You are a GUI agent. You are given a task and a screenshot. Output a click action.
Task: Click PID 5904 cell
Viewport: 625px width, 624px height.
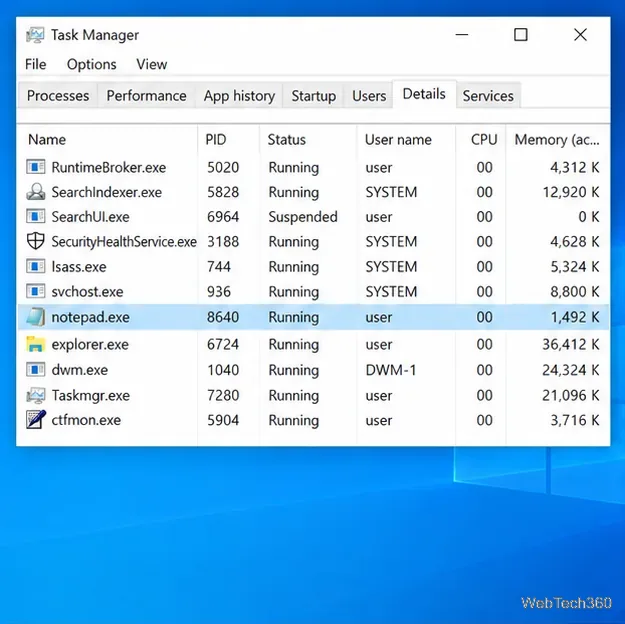click(x=223, y=420)
